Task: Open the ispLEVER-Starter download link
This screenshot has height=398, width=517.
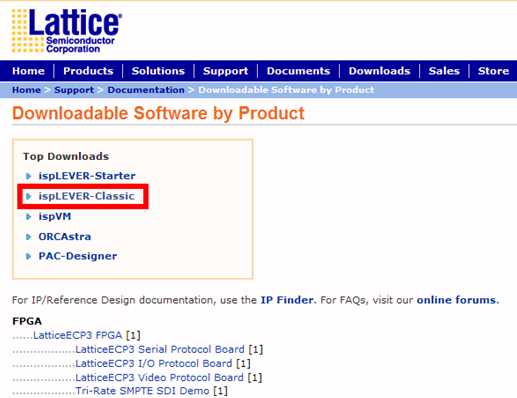Action: pos(87,176)
